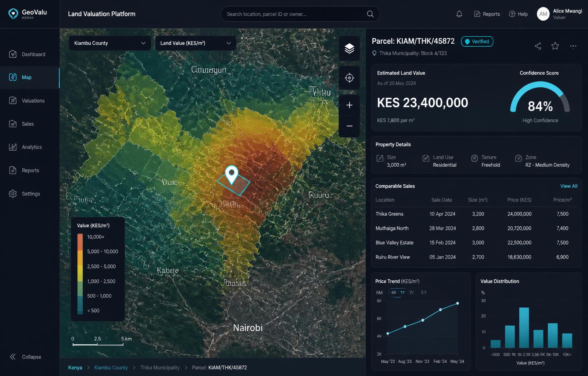
Task: Click the KES 23,400,000 estimated value
Action: (423, 103)
